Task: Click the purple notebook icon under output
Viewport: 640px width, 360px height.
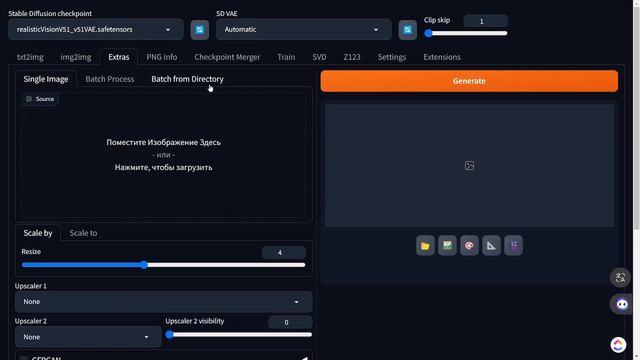Action: 513,246
